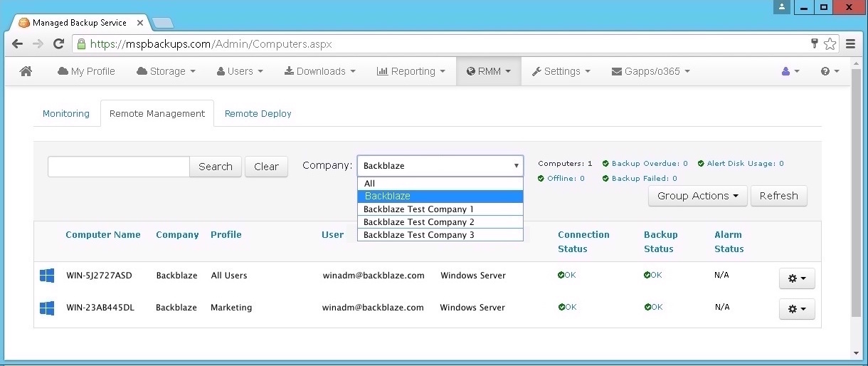Expand the Storage dropdown menu
868x366 pixels.
[x=166, y=71]
